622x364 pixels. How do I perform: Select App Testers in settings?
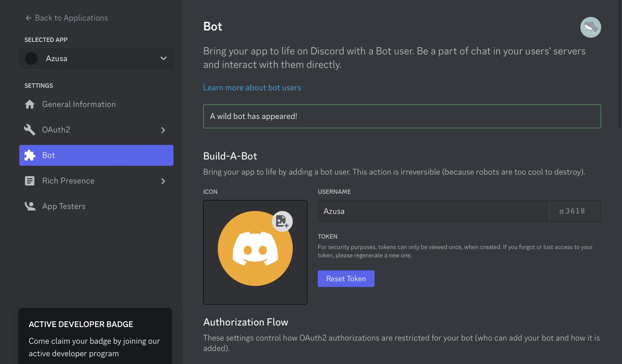(x=64, y=206)
